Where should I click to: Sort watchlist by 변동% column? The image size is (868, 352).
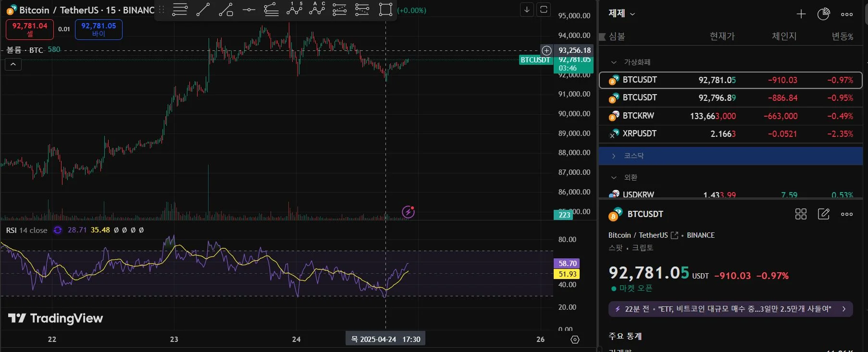pos(843,36)
